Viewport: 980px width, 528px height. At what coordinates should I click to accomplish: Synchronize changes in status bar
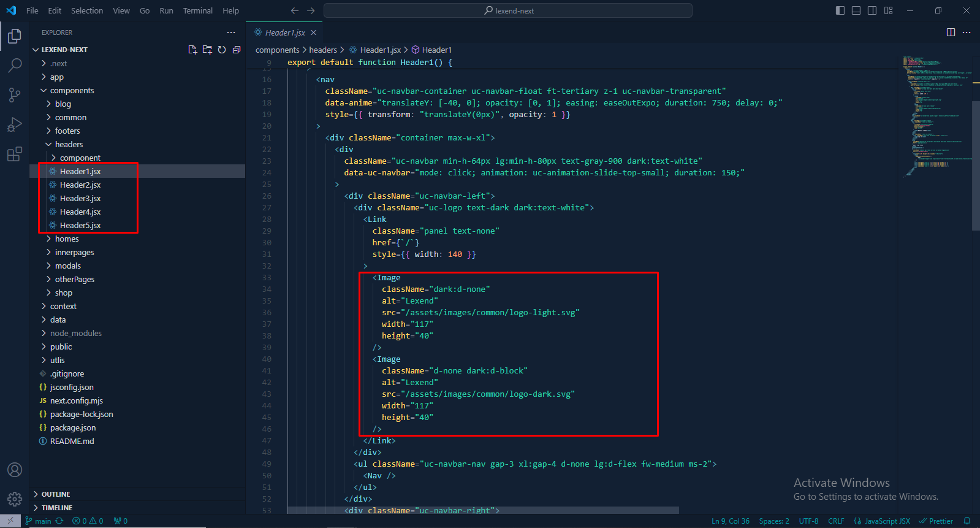[59, 521]
